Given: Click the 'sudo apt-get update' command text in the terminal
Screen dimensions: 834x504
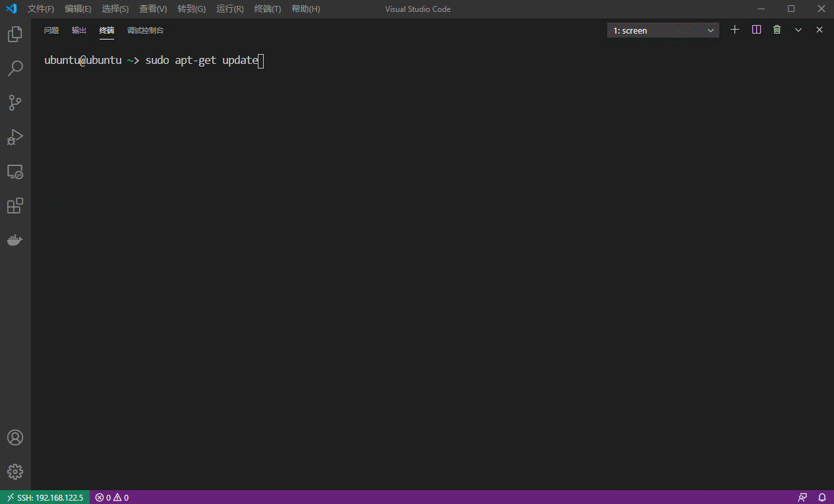Looking at the screenshot, I should coord(202,60).
